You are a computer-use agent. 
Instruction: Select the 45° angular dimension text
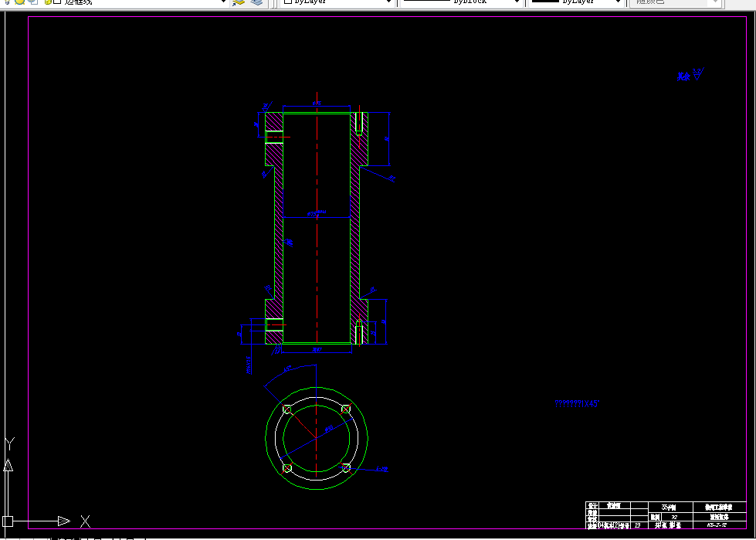pos(287,369)
